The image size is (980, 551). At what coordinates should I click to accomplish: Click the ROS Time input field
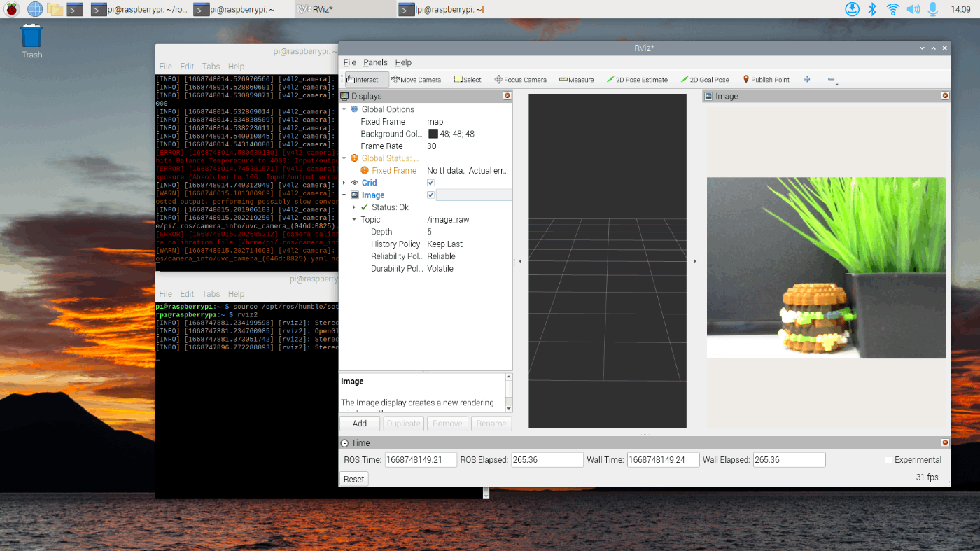pos(420,459)
